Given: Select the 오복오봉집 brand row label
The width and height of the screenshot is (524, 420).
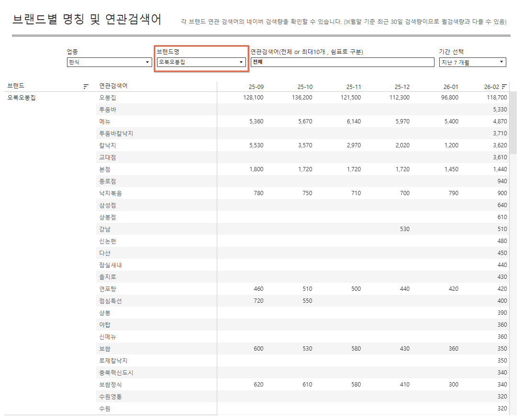Looking at the screenshot, I should [22, 98].
